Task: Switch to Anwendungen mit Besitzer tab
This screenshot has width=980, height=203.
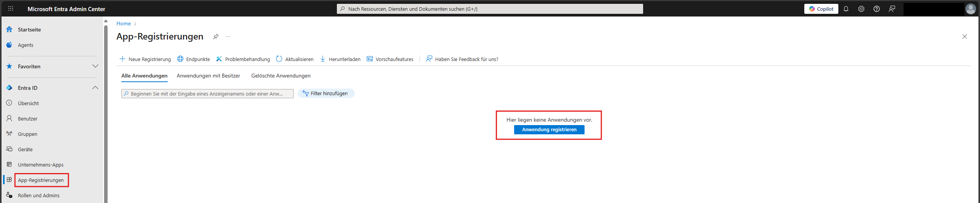Action: coord(208,76)
